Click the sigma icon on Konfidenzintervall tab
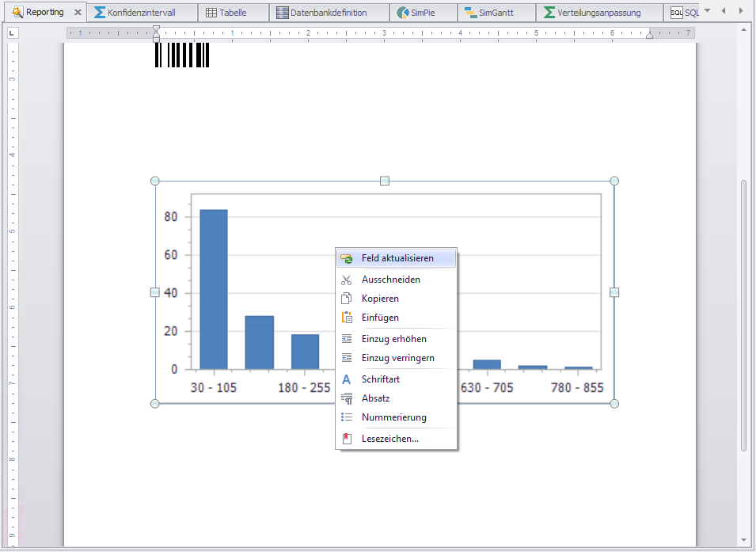Viewport: 756px width, 552px height. [x=99, y=13]
